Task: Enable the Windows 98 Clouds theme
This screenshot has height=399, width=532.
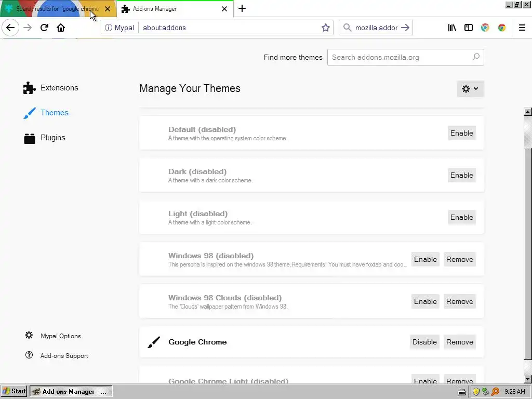Action: pos(425,301)
